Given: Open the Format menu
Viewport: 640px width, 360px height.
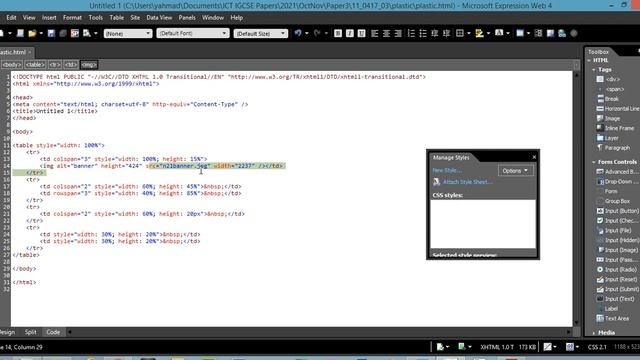Looking at the screenshot, I should [x=72, y=18].
